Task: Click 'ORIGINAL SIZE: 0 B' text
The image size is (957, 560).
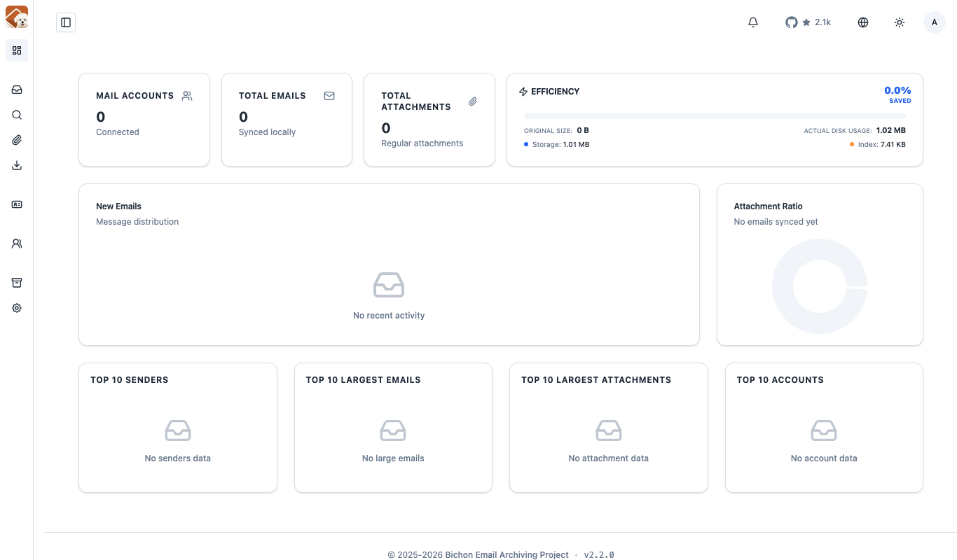Action: (x=556, y=131)
